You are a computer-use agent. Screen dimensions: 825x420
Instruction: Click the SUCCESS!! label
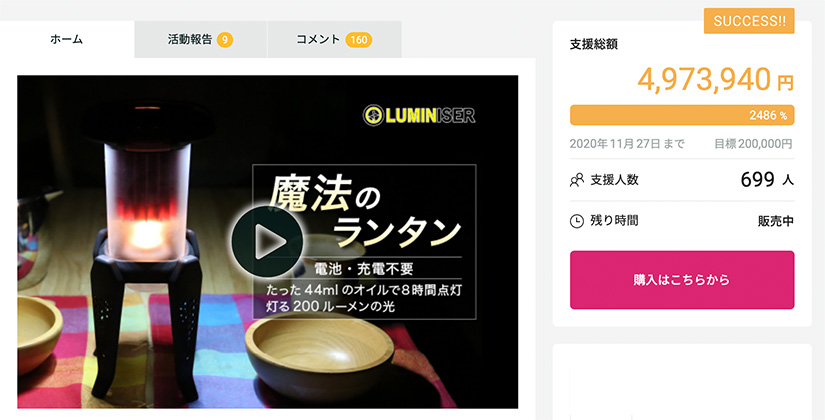click(x=749, y=21)
